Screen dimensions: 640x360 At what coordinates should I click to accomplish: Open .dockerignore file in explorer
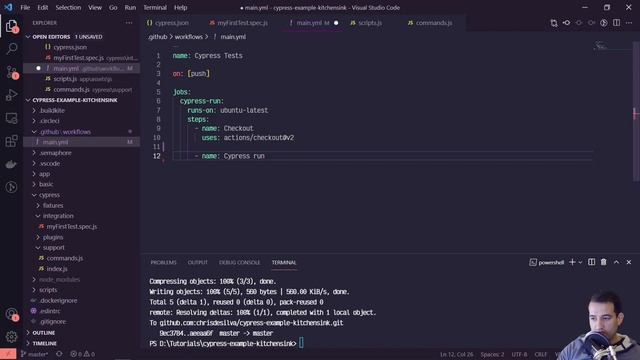pyautogui.click(x=81, y=300)
